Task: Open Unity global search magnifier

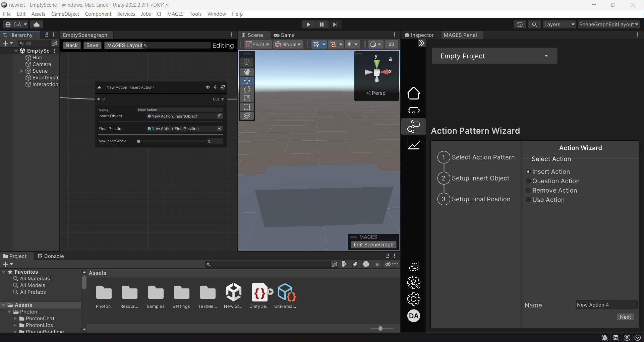Action: (535, 24)
